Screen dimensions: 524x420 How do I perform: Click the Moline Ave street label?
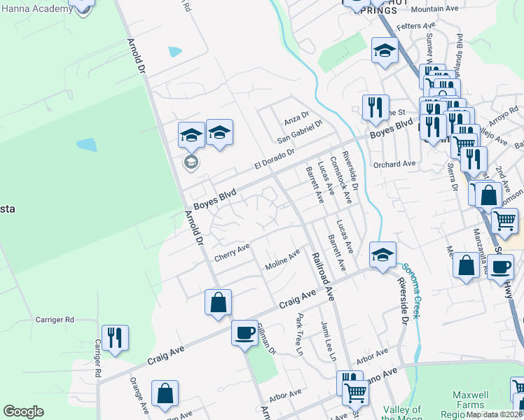point(283,260)
